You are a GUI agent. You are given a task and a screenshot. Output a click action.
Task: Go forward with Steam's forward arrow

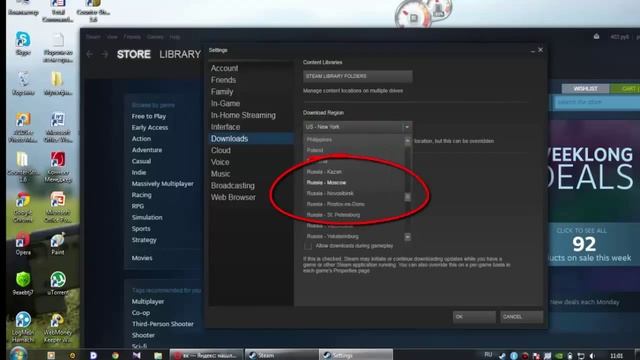[104, 54]
